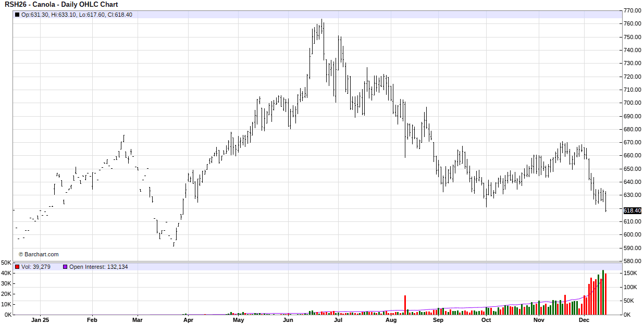Click the red Vol legend swatch
Viewport: 644px width, 336px height.
click(17, 267)
